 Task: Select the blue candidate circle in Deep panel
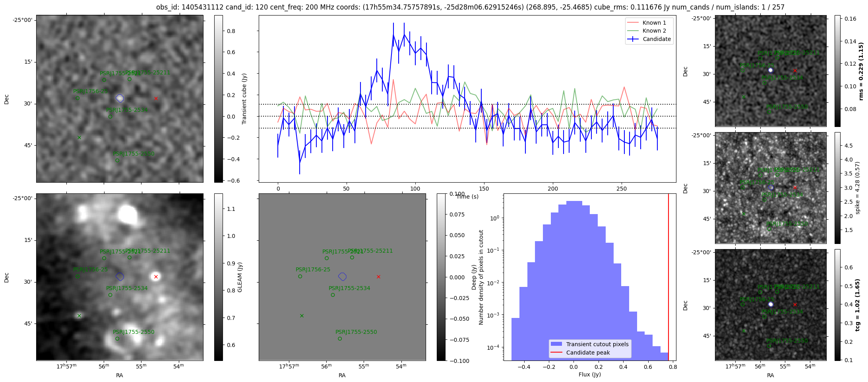[343, 277]
